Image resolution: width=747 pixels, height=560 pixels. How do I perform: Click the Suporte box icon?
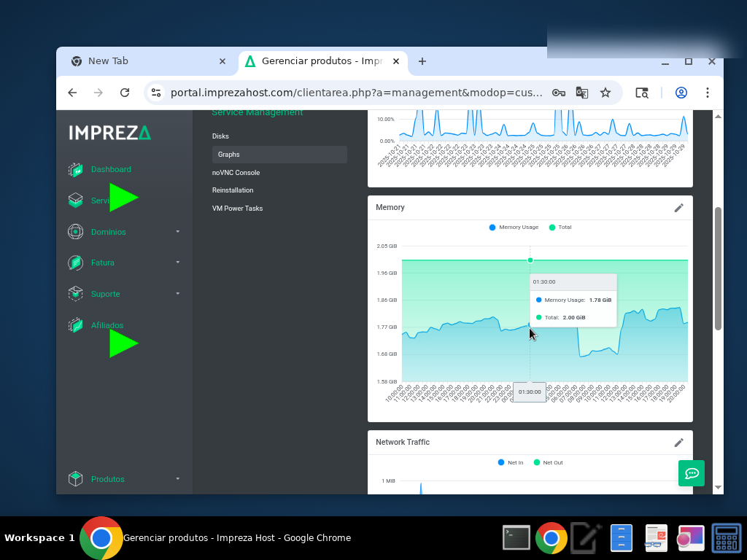75,294
